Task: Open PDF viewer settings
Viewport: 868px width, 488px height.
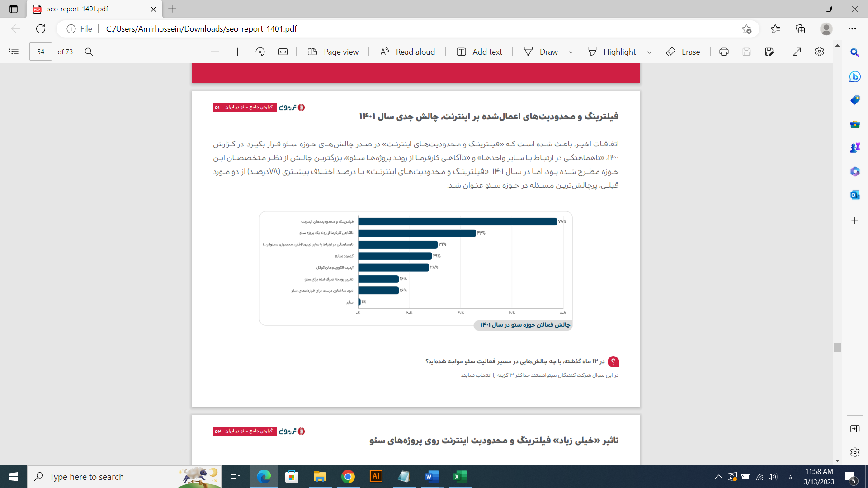Action: pos(820,52)
